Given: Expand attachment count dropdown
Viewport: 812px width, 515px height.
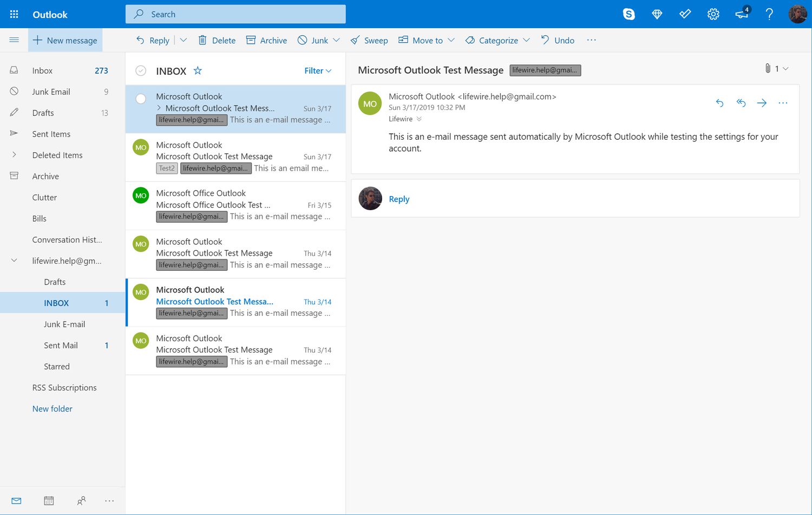Looking at the screenshot, I should click(785, 68).
